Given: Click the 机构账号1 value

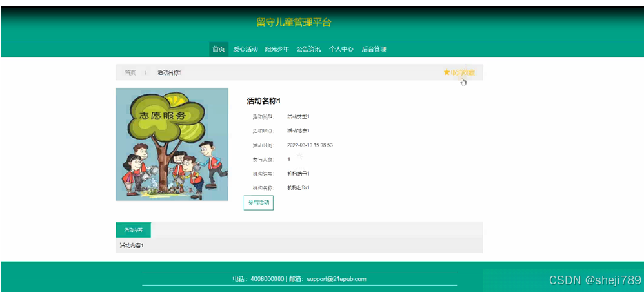Looking at the screenshot, I should 298,174.
